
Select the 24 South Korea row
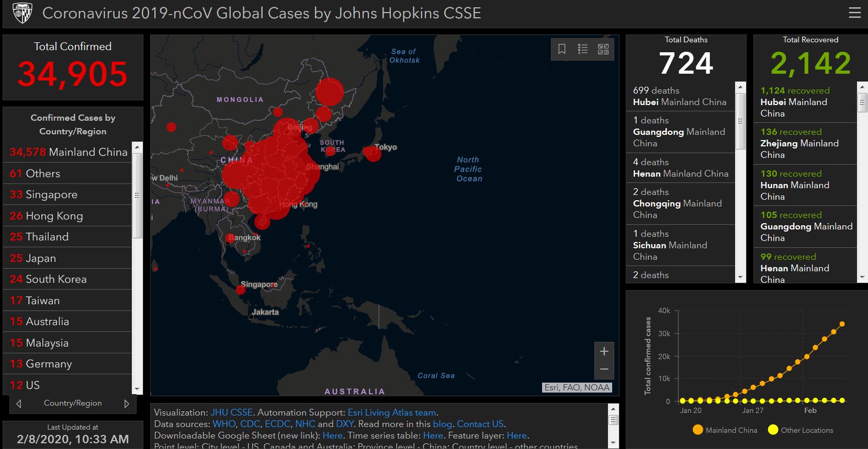coord(67,279)
